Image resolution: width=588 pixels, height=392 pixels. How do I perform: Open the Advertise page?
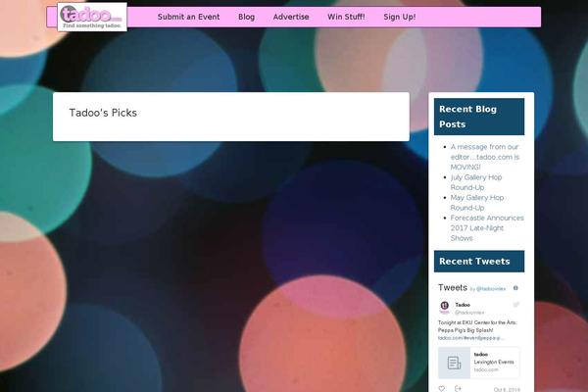click(291, 17)
